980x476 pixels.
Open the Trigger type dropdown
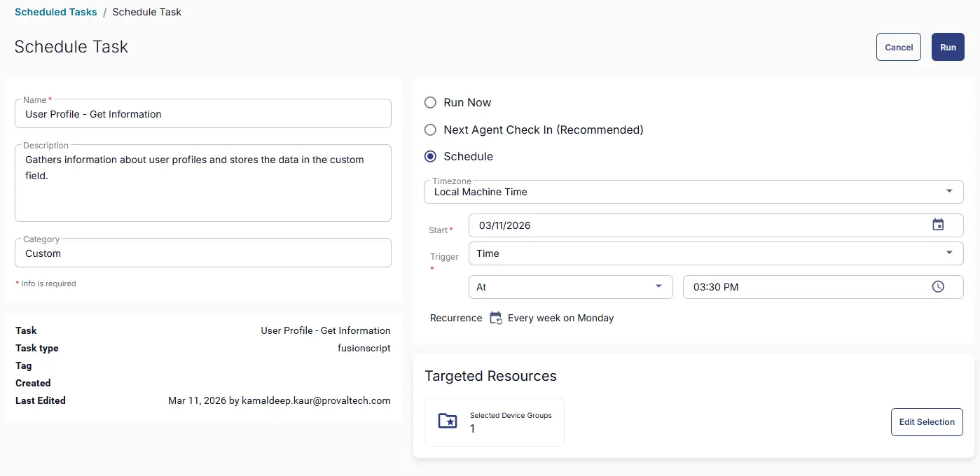point(948,253)
